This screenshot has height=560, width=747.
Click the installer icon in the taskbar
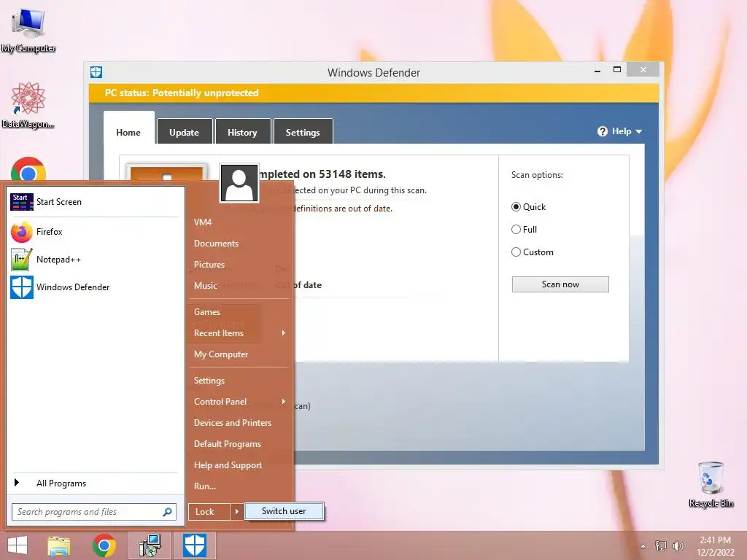pos(150,545)
